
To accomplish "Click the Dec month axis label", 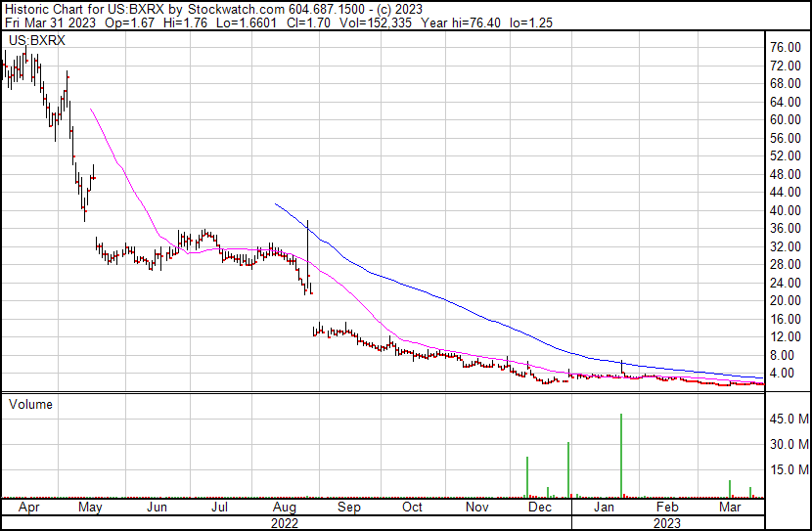I will 539,508.
